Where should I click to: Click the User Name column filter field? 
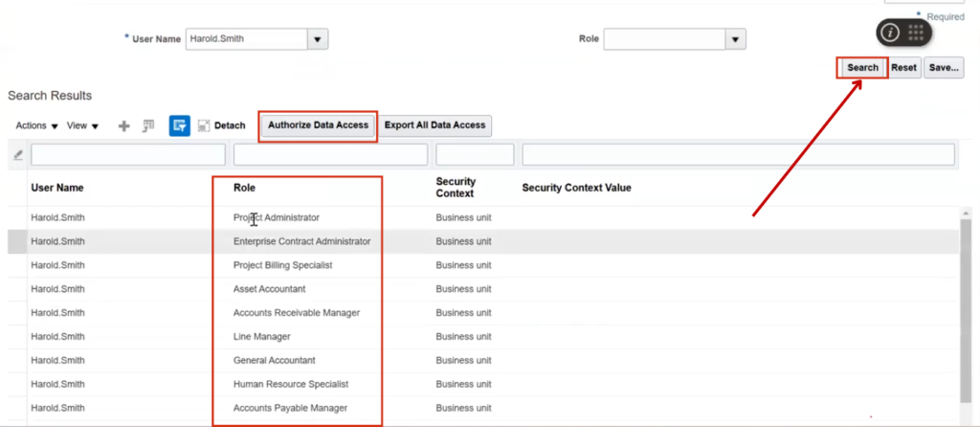(x=128, y=154)
